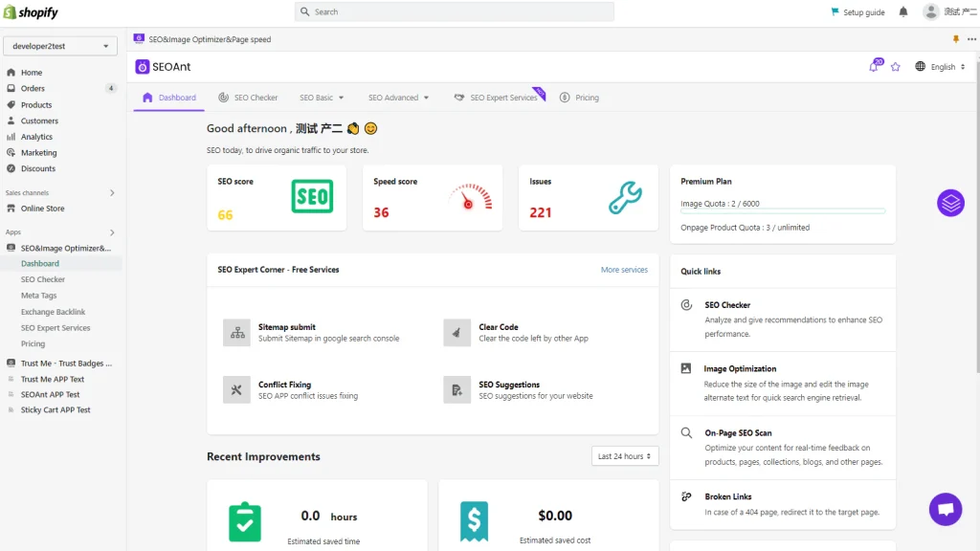This screenshot has width=980, height=551.
Task: Click the SEOAnt bell with badge
Action: coord(874,67)
